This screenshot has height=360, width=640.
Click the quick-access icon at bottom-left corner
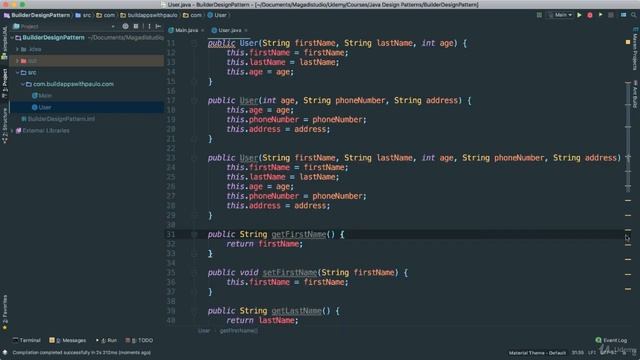[5, 352]
